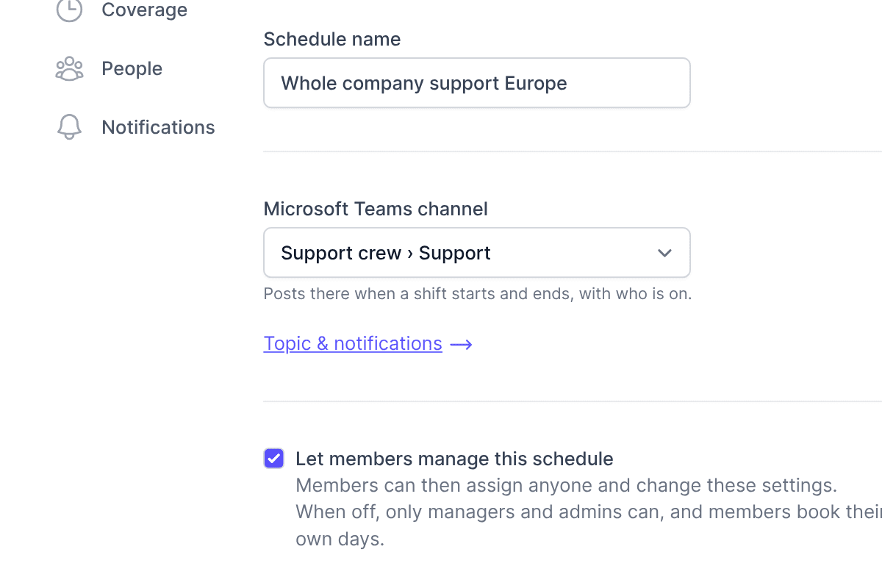The image size is (882, 588).
Task: Click the 'Schedule name' label
Action: (x=332, y=39)
